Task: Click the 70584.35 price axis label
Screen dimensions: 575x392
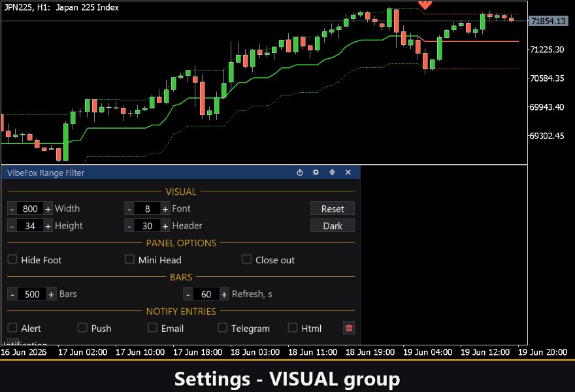Action: click(x=547, y=78)
